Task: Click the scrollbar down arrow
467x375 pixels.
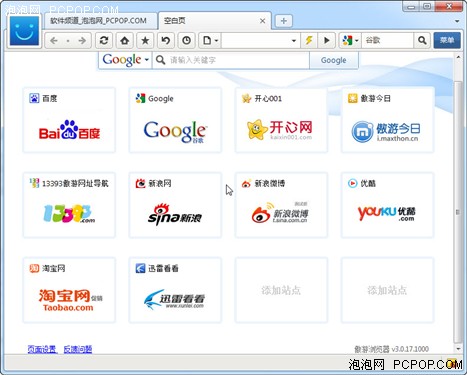Action: [x=458, y=349]
